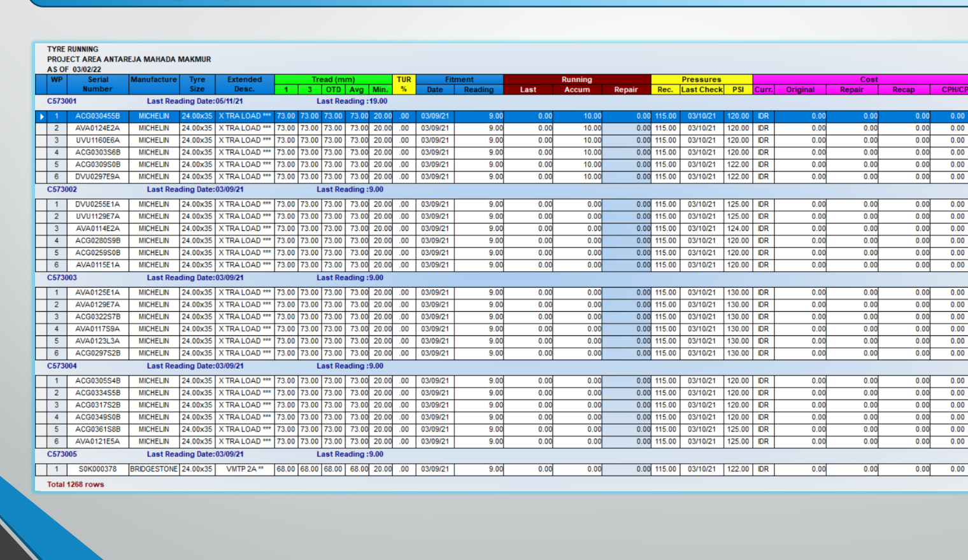Click the Curr. sub-column header
Viewport: 968px width, 560px height.
[763, 90]
